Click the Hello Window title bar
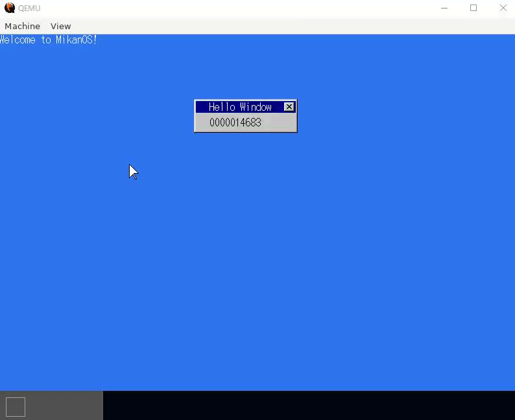Image resolution: width=515 pixels, height=420 pixels. click(x=246, y=107)
